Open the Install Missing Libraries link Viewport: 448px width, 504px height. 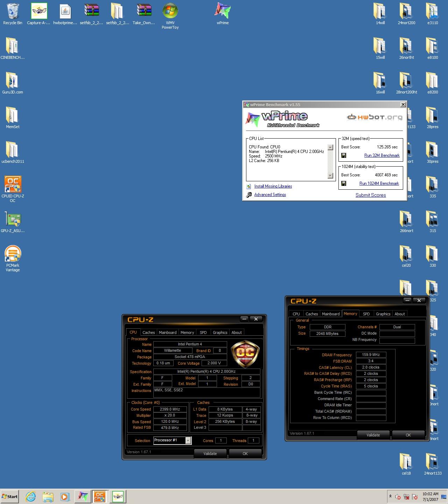[273, 187]
